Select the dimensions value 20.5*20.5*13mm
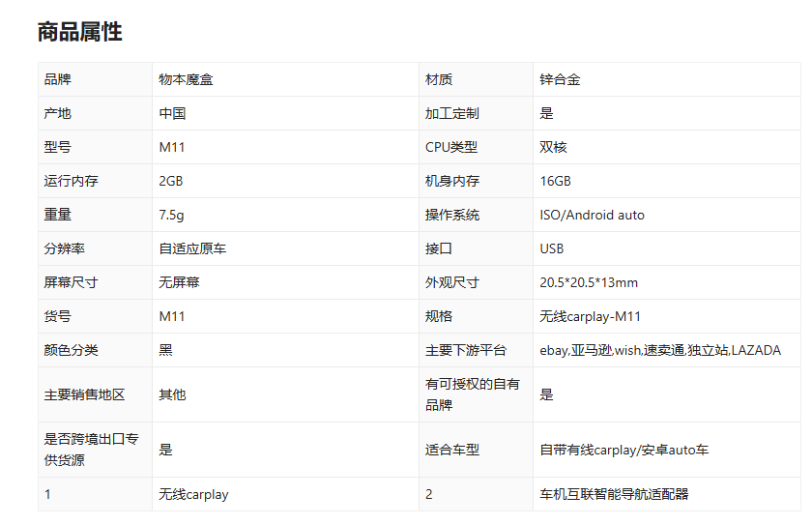 click(x=588, y=282)
